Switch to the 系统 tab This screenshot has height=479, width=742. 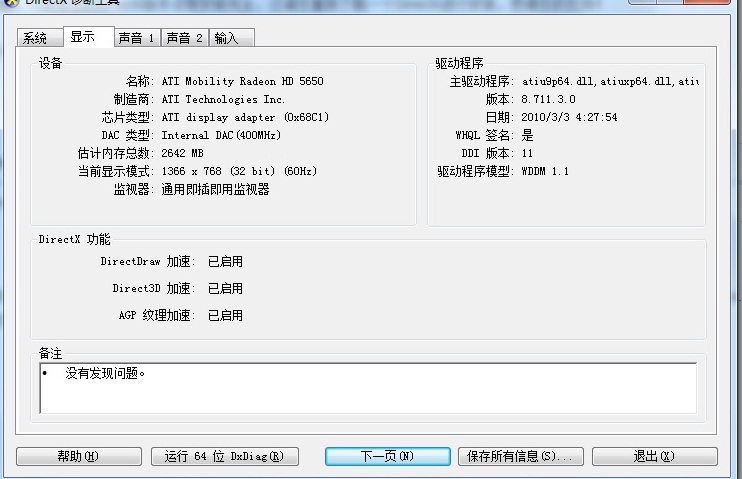[x=39, y=37]
